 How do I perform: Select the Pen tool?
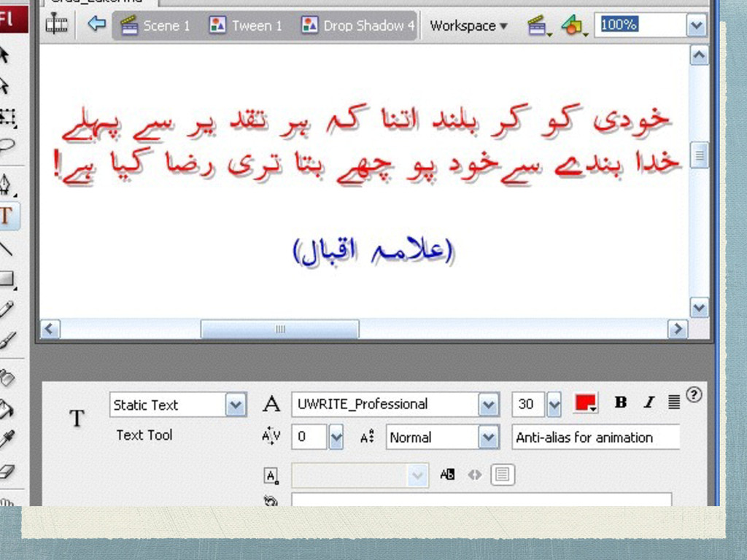tap(6, 184)
